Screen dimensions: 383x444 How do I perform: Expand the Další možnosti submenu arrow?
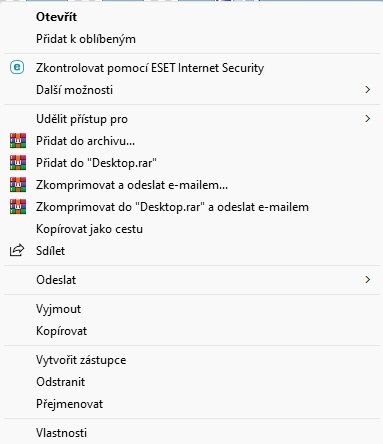click(367, 90)
